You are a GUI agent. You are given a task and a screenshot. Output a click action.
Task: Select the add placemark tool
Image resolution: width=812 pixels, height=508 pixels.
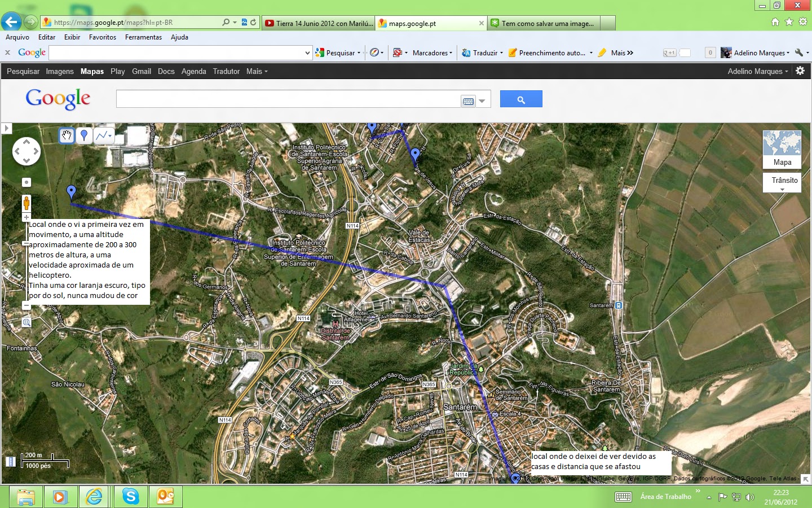[x=84, y=135]
